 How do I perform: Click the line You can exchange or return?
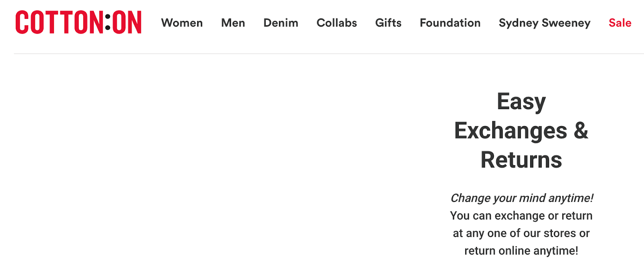click(x=521, y=216)
